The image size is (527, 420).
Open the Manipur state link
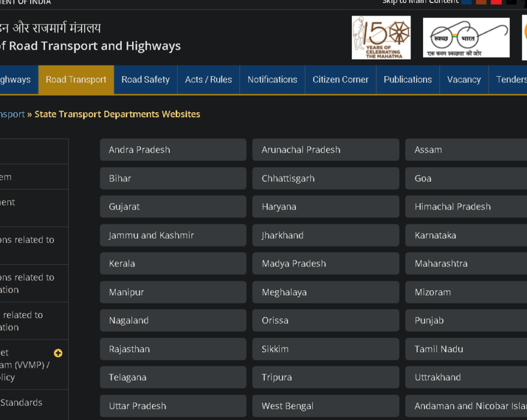tap(173, 292)
